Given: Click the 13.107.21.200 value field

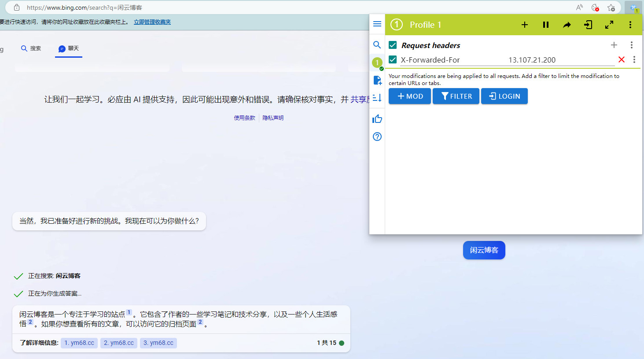Looking at the screenshot, I should tap(561, 60).
